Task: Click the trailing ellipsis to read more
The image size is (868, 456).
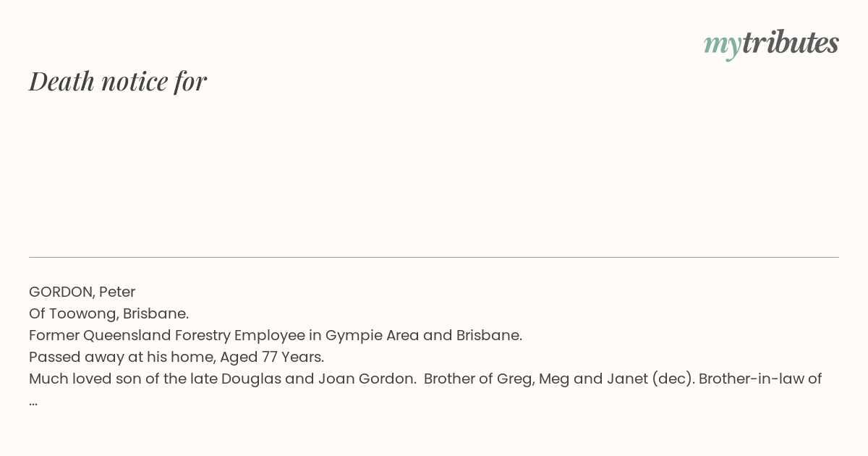Action: (33, 402)
